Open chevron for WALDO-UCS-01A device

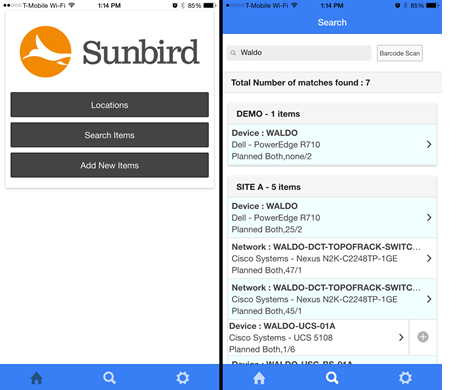point(401,337)
